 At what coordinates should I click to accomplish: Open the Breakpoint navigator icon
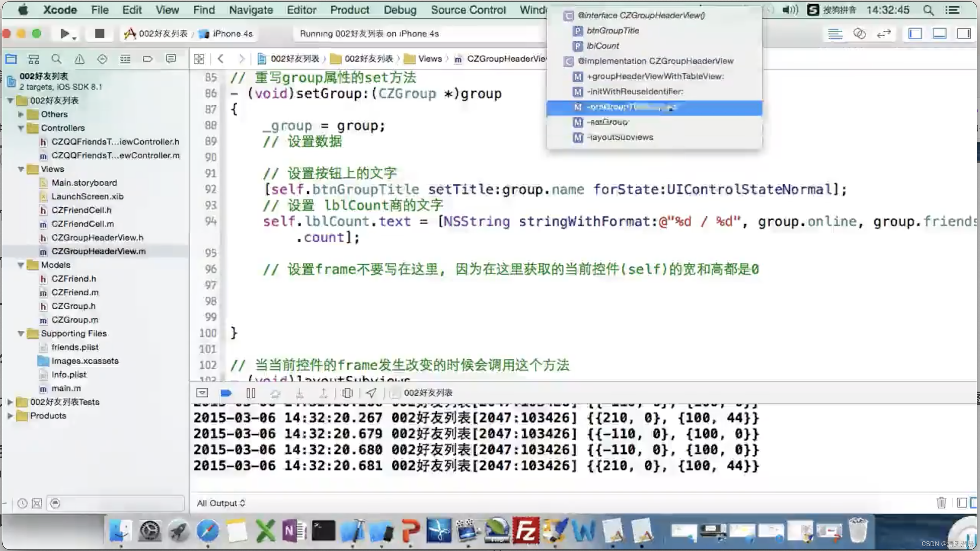pyautogui.click(x=148, y=59)
